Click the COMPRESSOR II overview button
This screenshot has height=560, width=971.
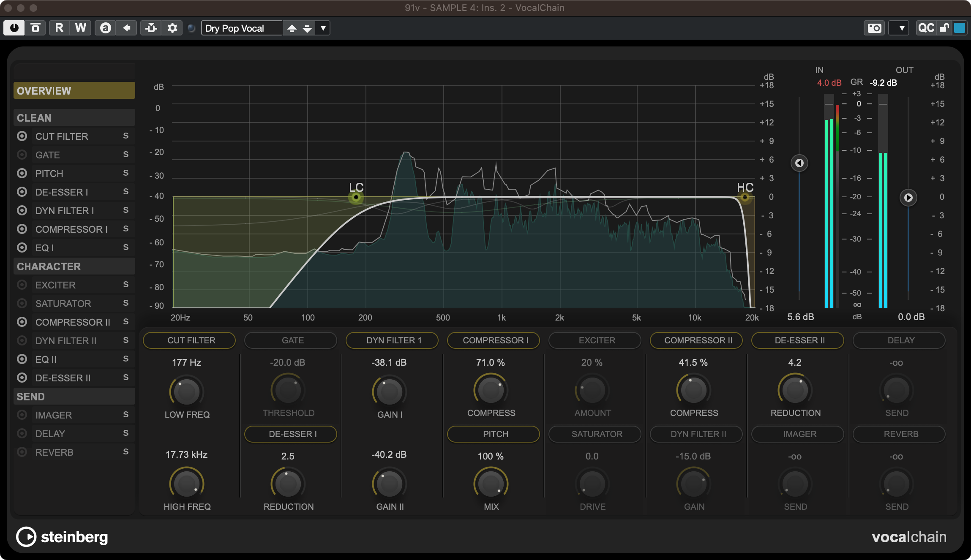tap(696, 340)
